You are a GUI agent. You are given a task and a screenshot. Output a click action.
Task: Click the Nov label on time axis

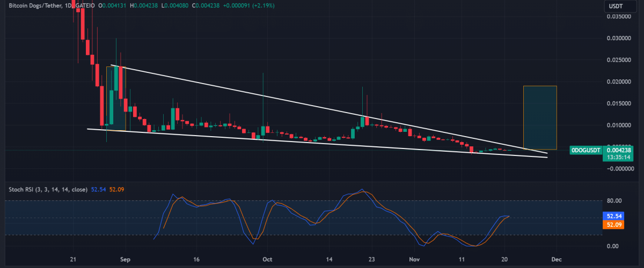point(413,259)
